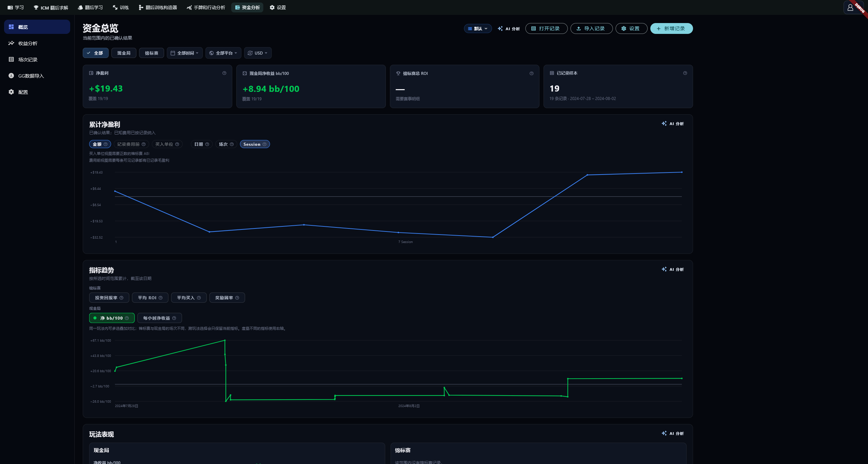Image resolution: width=868 pixels, height=464 pixels.
Task: Open user profile icon at top right
Action: 850,7
